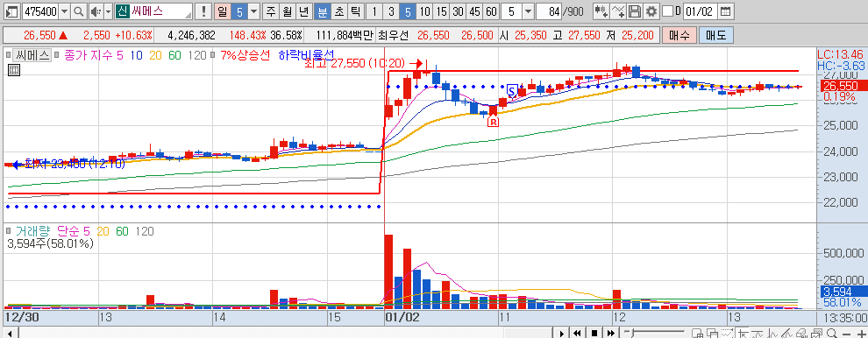Expand the stock code 475400 dropdown
Viewport: 868px width, 338px height.
[64, 11]
